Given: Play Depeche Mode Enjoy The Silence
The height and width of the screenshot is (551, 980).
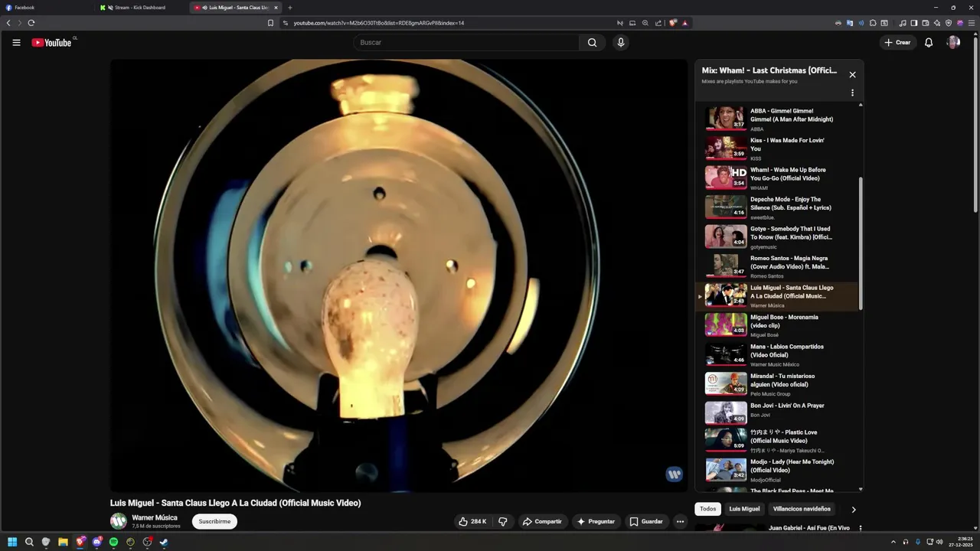Looking at the screenshot, I should click(776, 207).
